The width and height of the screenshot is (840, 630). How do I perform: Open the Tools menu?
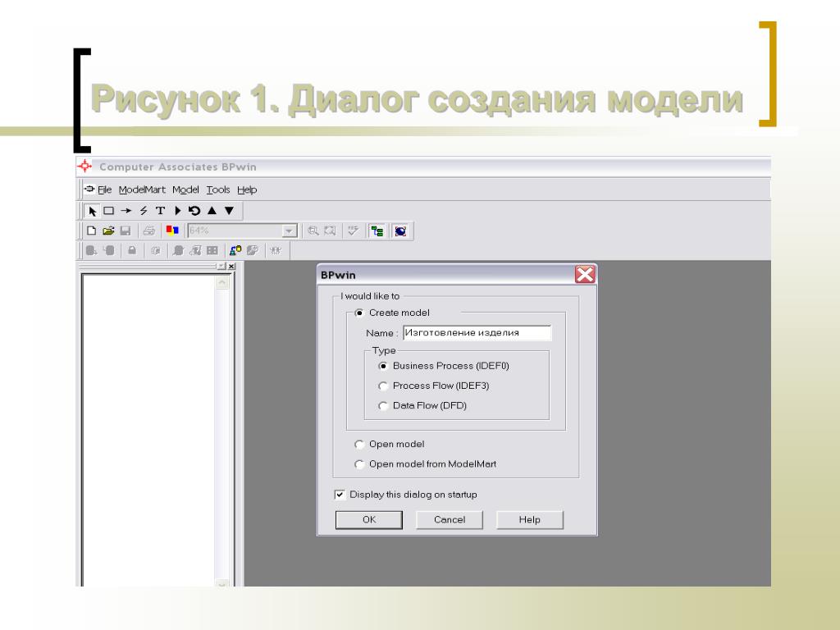(218, 189)
